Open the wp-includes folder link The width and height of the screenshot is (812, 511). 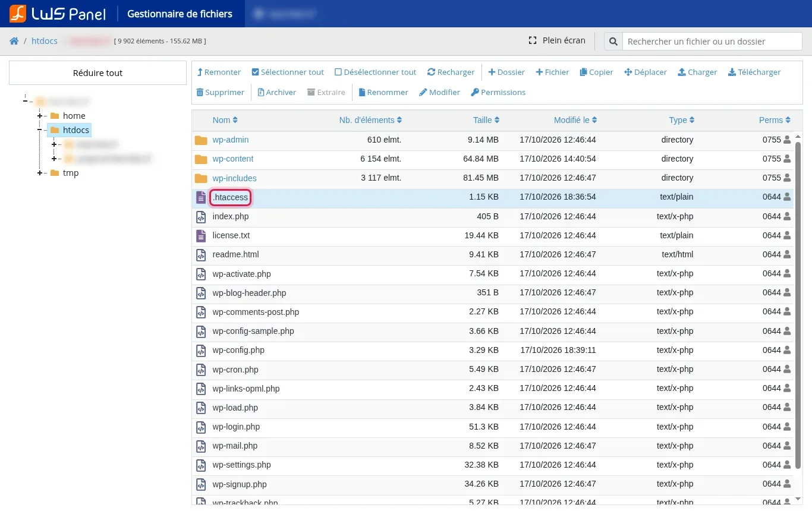pyautogui.click(x=234, y=178)
